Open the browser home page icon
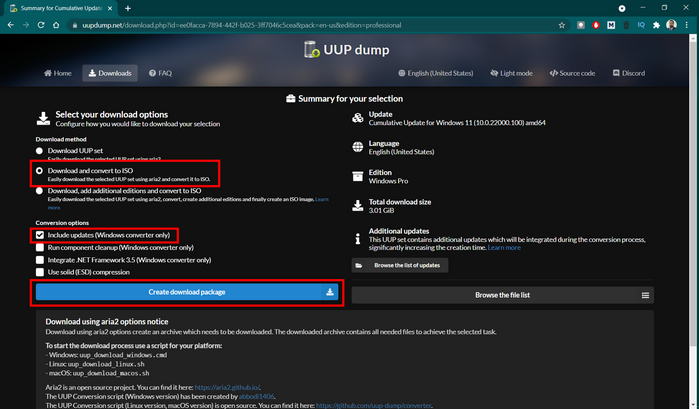Image resolution: width=699 pixels, height=409 pixels. pyautogui.click(x=56, y=25)
